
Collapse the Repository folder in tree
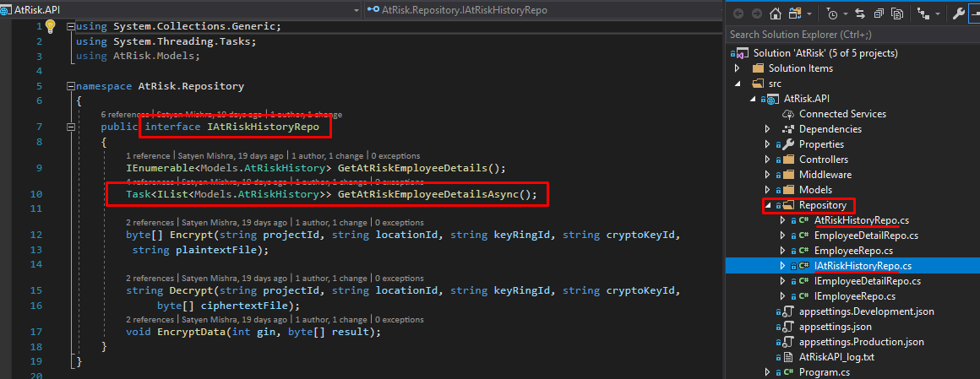[768, 205]
